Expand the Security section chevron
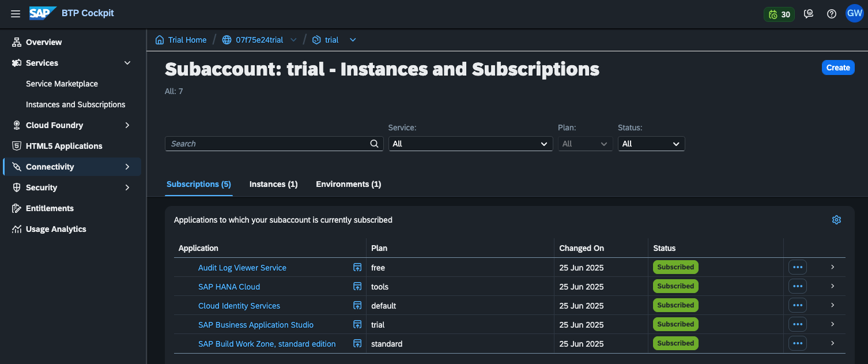The width and height of the screenshot is (868, 364). pos(127,187)
